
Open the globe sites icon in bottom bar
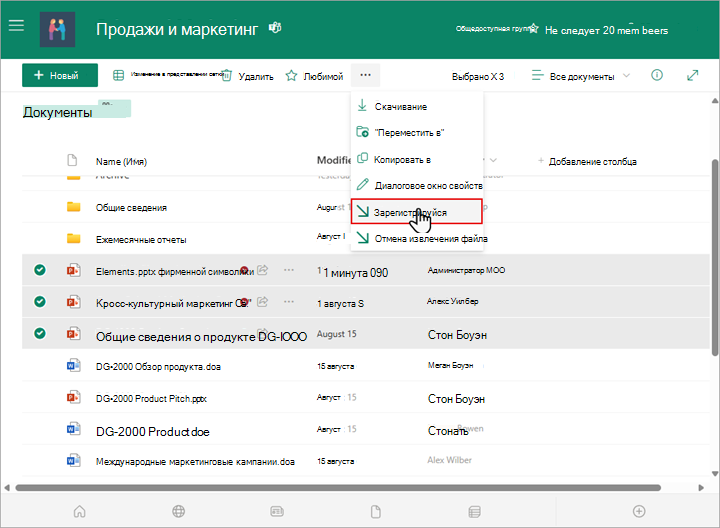[x=179, y=511]
